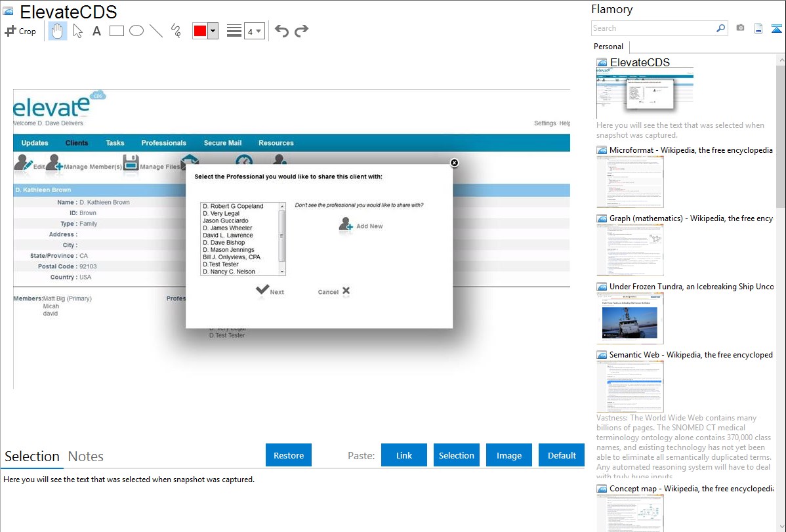Open the Under Frozen Tundra snapshot thumbnail
Viewport: 786px width, 532px height.
630,318
